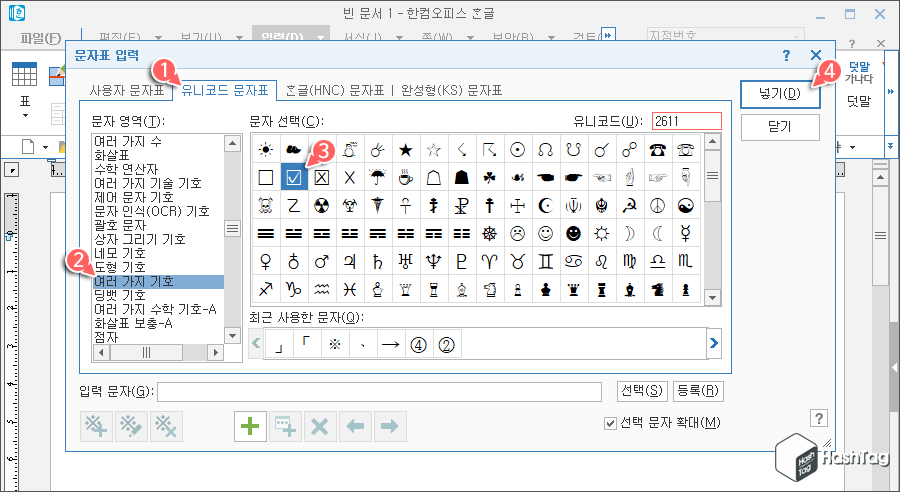Select the white frowning face character
This screenshot has width=900, height=492.
pos(518,234)
